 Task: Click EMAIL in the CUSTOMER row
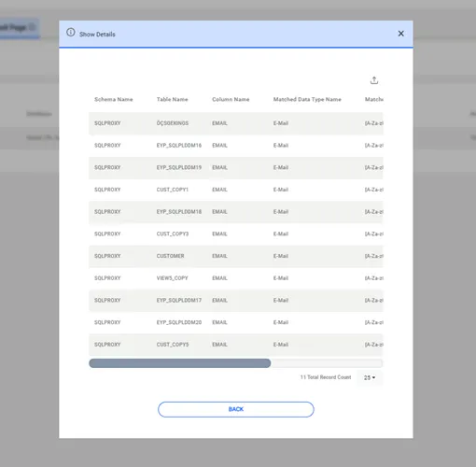coord(219,256)
